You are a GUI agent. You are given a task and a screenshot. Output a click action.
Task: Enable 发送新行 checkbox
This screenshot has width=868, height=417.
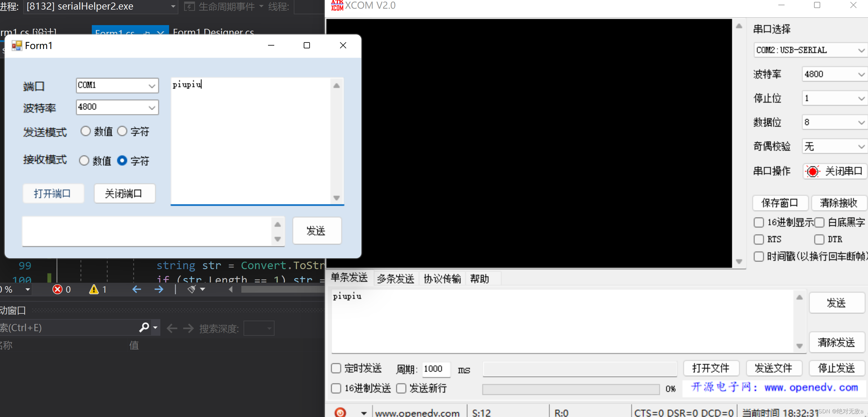tap(401, 388)
